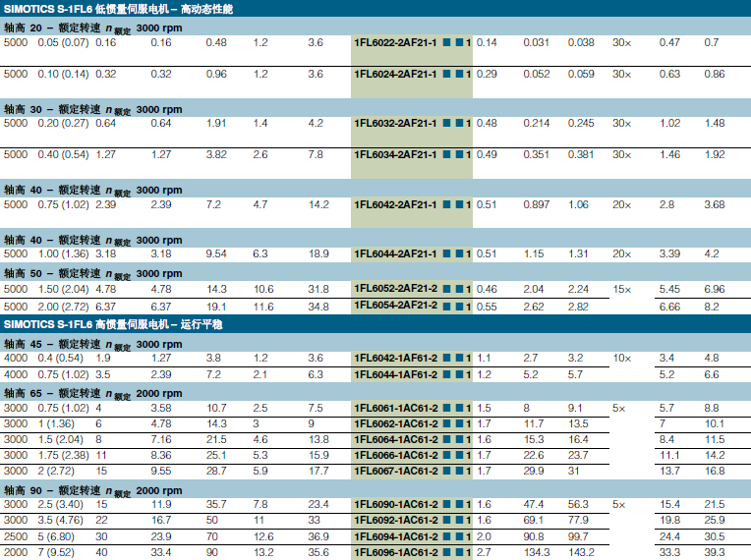The height and width of the screenshot is (560, 751).
Task: Select order number 1FL6094-1AC61-2
Action: 396,536
